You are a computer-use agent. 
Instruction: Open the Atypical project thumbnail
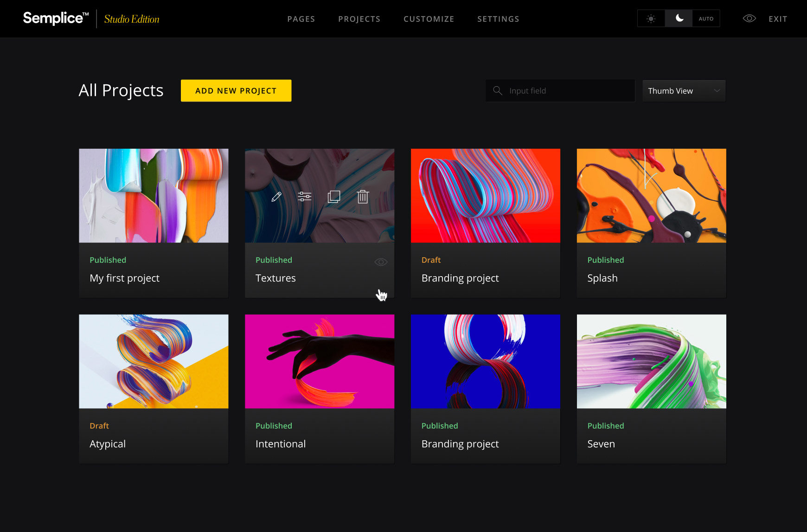point(154,361)
